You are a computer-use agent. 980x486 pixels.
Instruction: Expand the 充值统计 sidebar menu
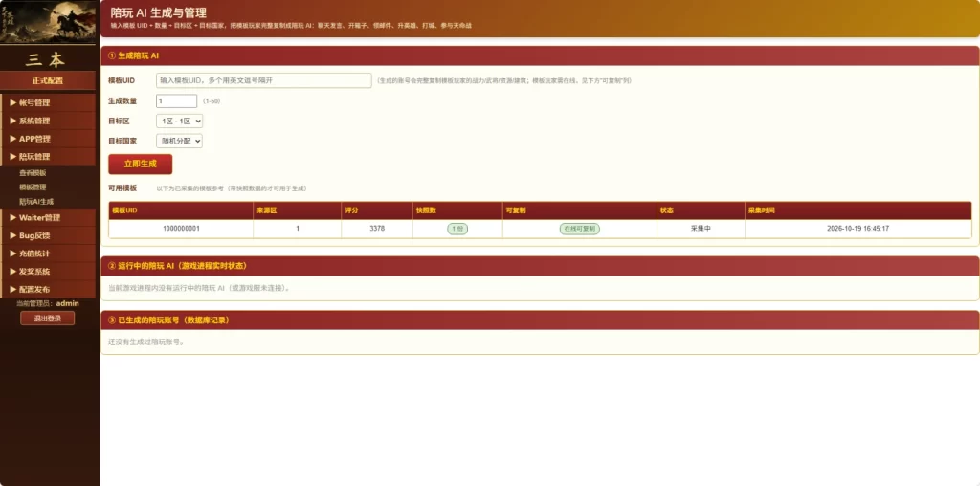(48, 254)
